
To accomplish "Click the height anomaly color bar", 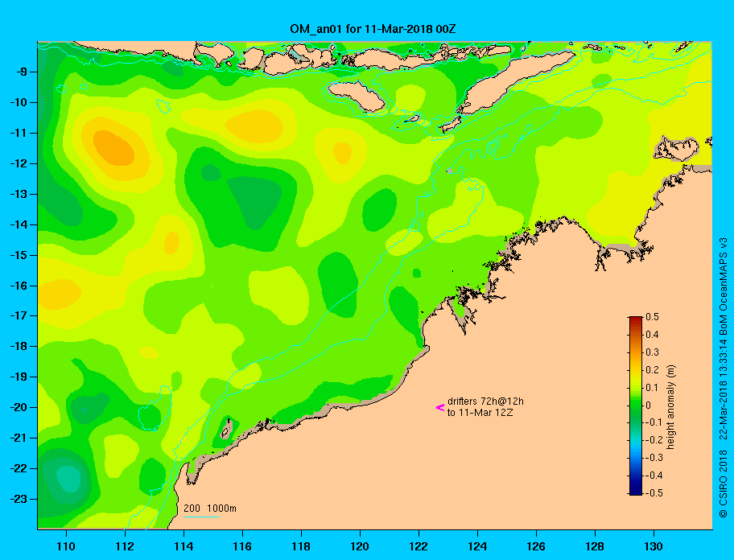I will (x=636, y=406).
